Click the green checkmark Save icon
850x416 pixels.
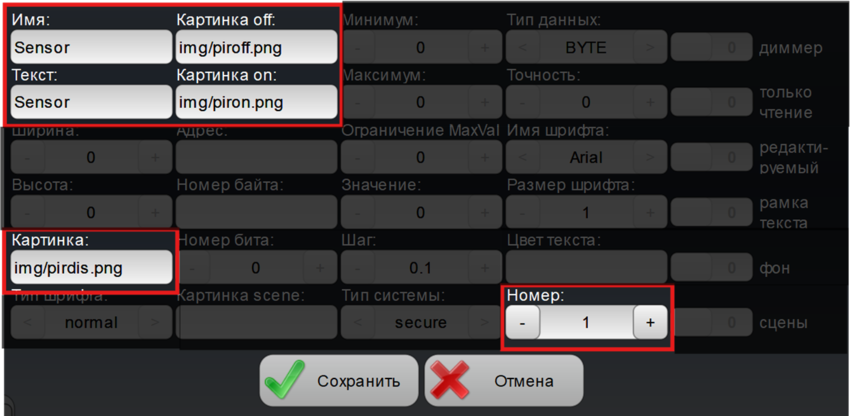coord(285,380)
